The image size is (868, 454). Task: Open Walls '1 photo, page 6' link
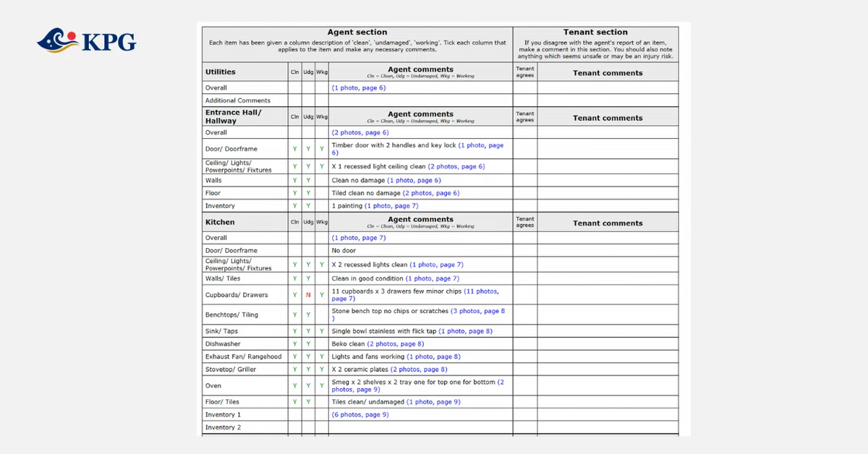[414, 180]
